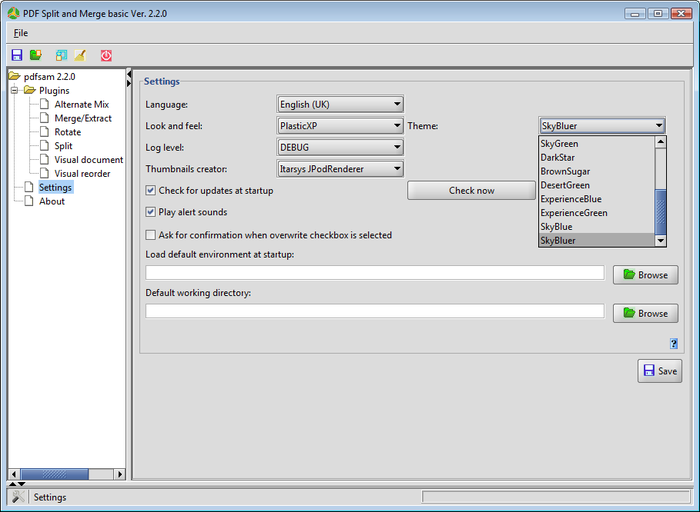
Task: Click the Save button
Action: coord(660,371)
